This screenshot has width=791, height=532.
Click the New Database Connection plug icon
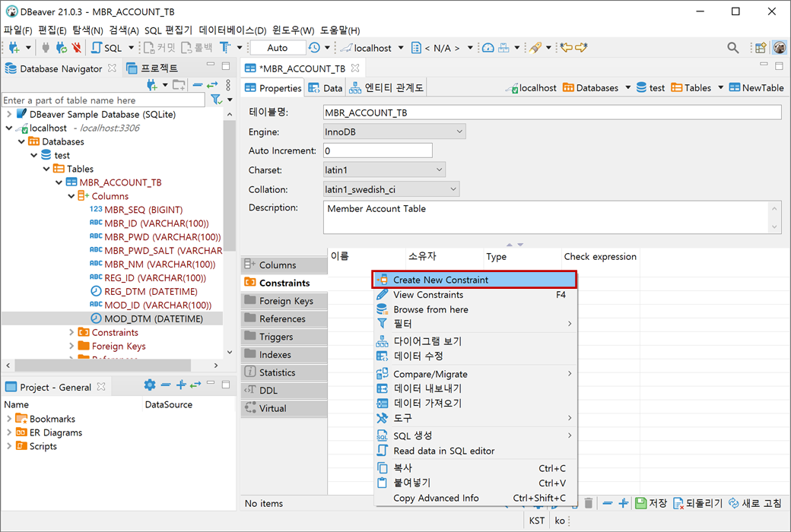pos(14,48)
